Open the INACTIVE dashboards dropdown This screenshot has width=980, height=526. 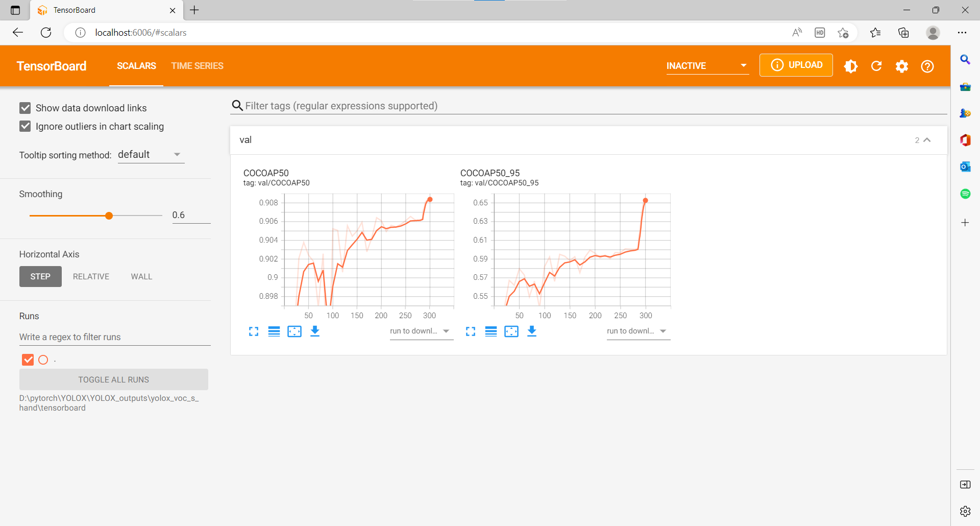tap(707, 66)
